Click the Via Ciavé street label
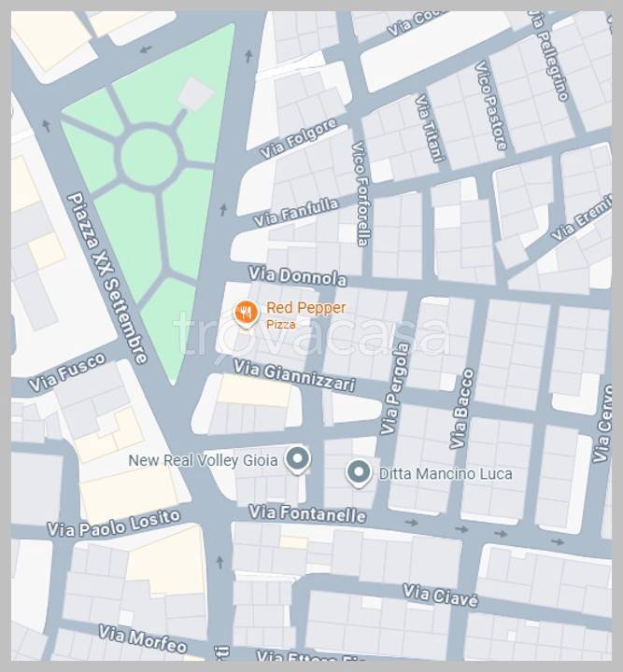623x672 pixels. tap(440, 595)
